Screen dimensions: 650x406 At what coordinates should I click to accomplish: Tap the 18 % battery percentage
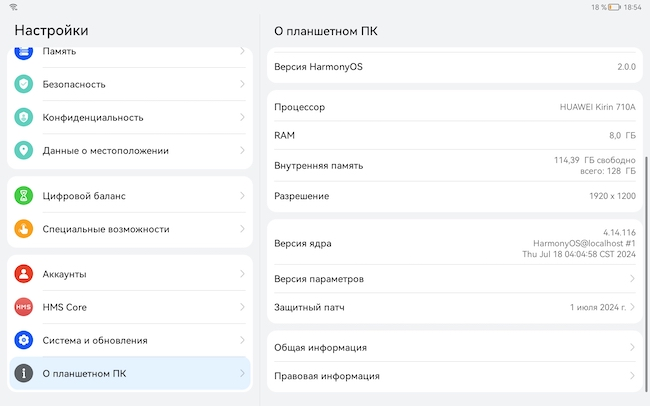(599, 7)
